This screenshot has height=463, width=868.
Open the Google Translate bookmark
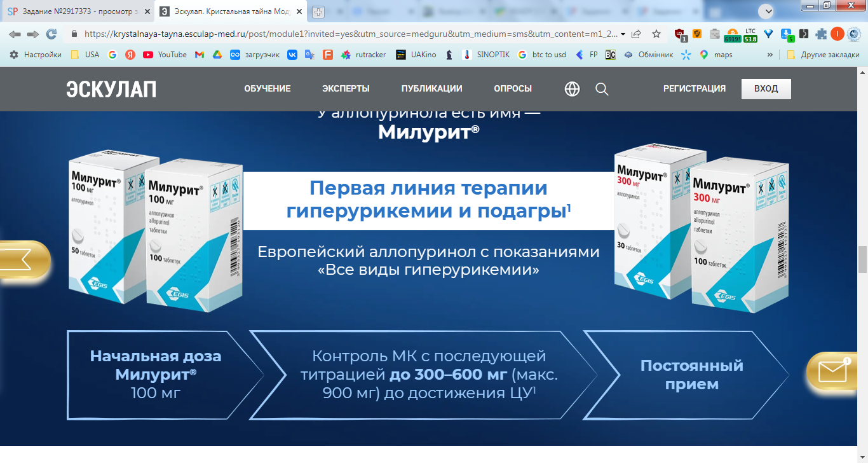pos(309,55)
